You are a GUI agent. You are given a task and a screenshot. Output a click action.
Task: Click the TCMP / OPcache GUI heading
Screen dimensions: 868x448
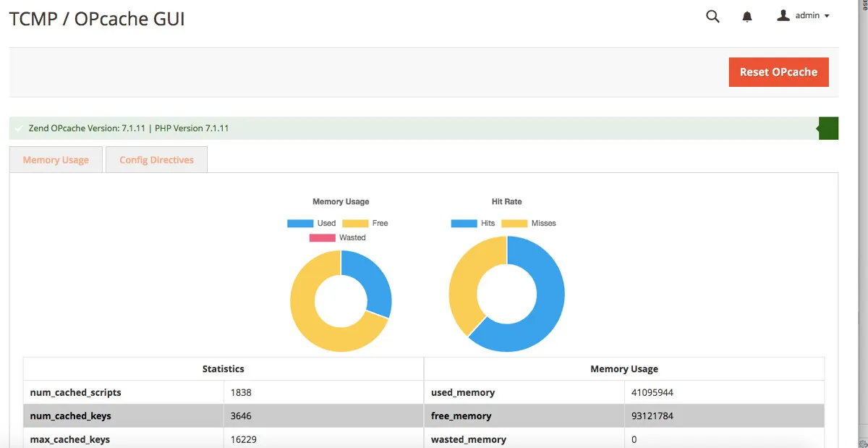point(96,19)
